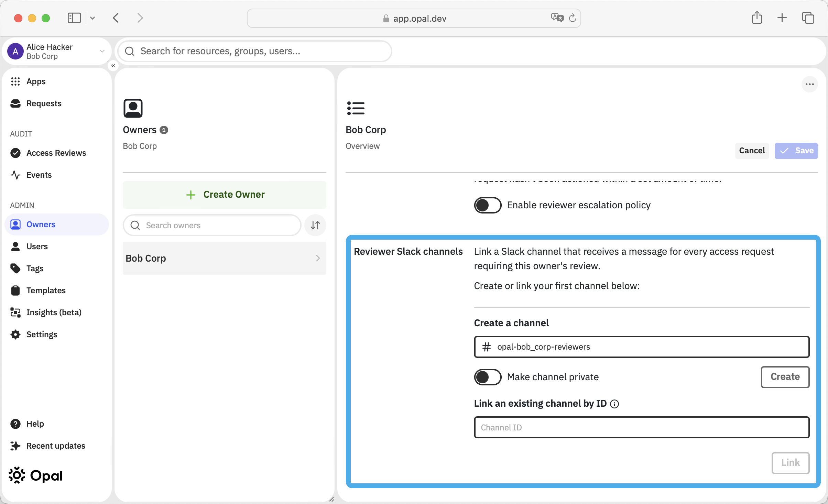828x504 pixels.
Task: Open Requests inbox icon
Action: [x=15, y=103]
